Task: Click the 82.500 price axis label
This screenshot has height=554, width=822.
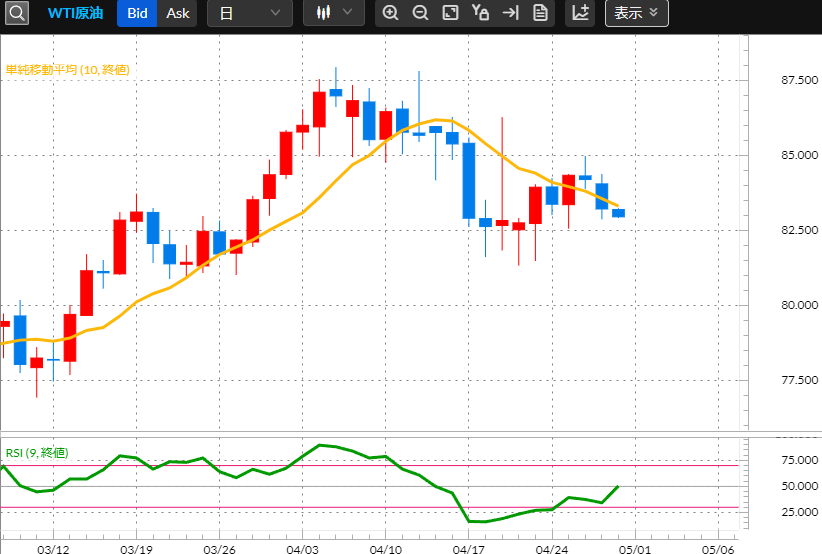Action: [799, 230]
